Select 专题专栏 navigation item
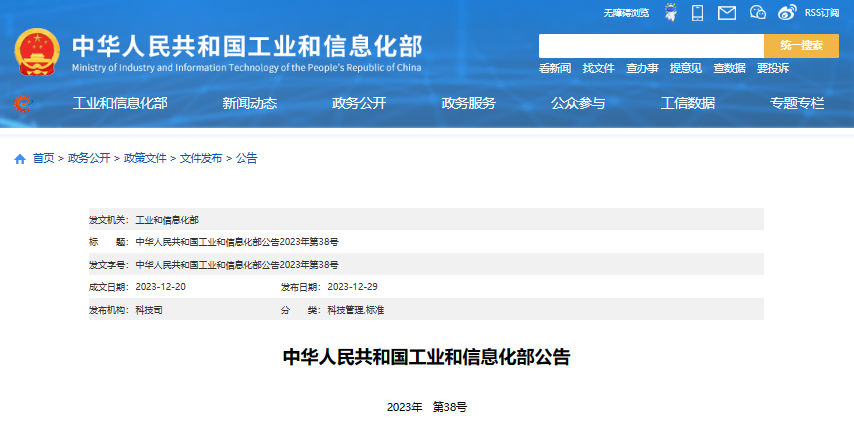 click(x=797, y=103)
